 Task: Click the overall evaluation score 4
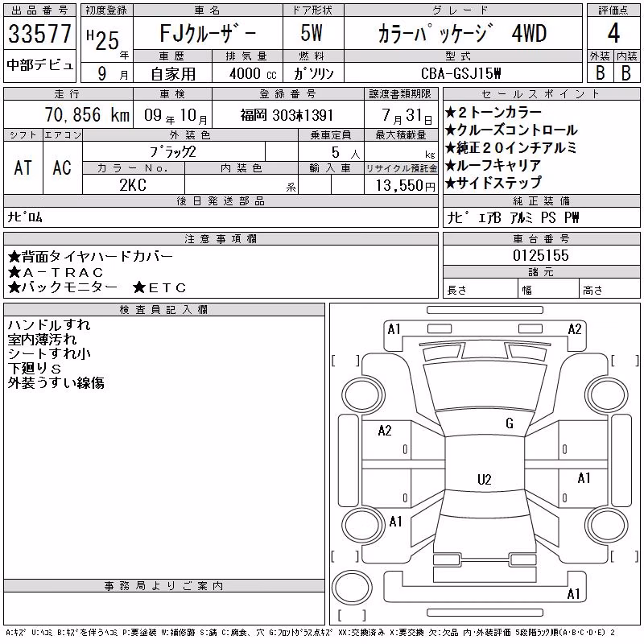point(613,33)
